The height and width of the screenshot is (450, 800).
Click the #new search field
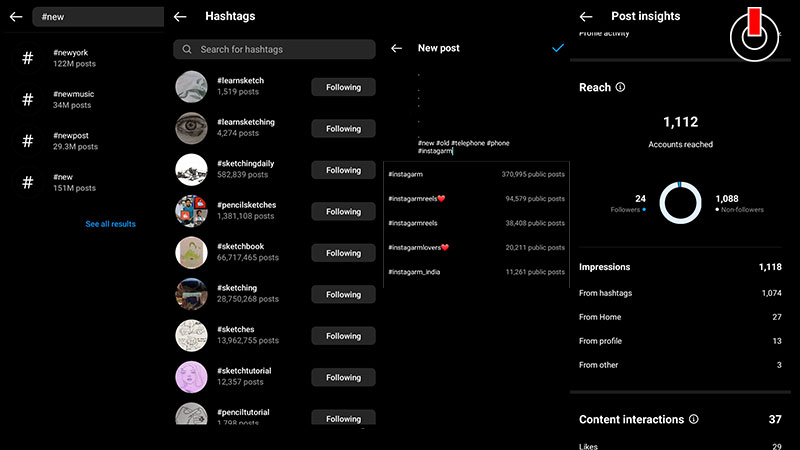[98, 17]
